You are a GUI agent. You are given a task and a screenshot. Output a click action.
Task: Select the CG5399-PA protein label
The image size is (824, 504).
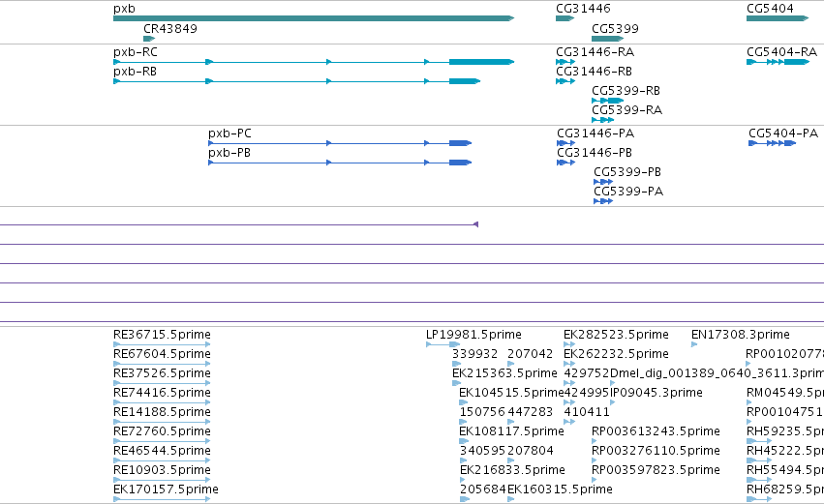[628, 193]
